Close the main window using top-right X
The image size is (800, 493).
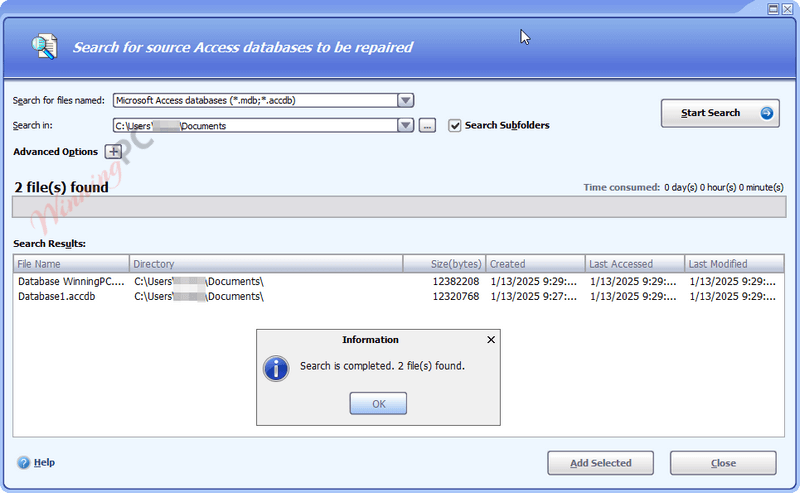click(x=787, y=9)
